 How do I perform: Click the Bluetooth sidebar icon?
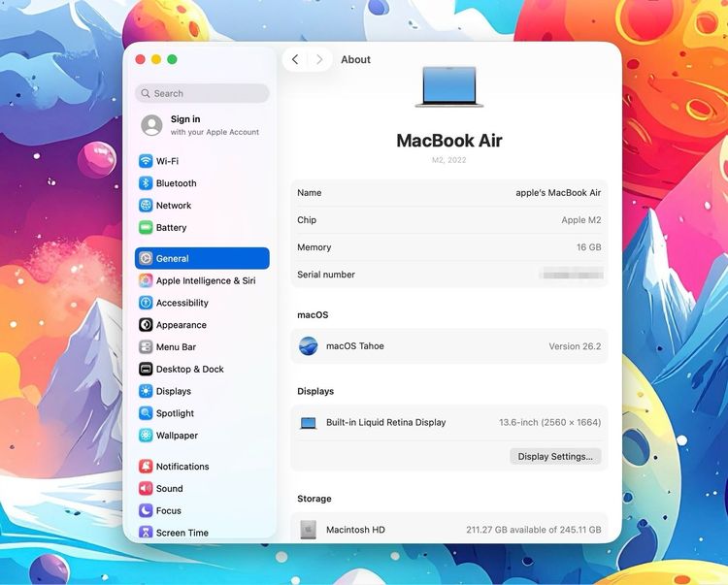tap(146, 183)
